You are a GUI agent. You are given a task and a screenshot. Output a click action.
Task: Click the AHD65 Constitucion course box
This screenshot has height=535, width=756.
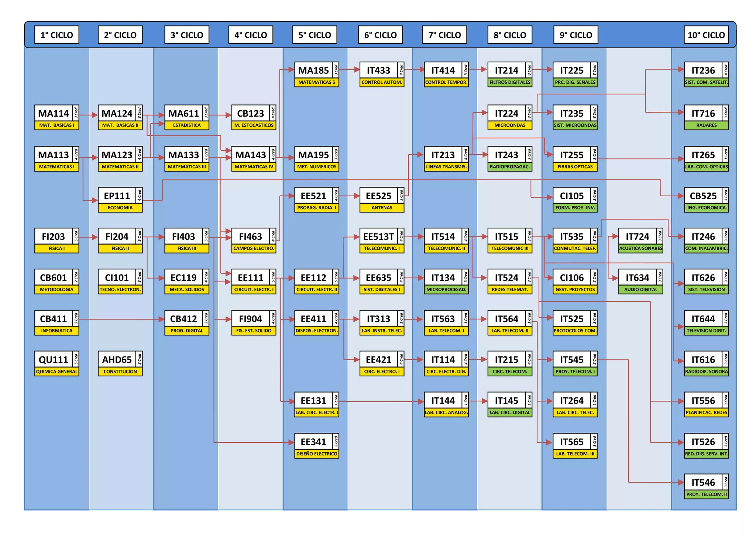click(120, 363)
